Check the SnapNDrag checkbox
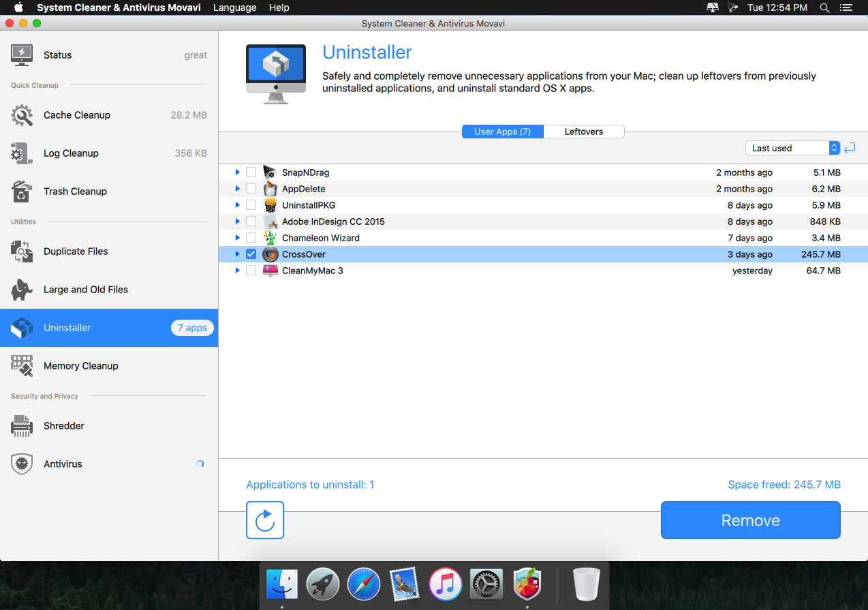The width and height of the screenshot is (868, 610). pyautogui.click(x=251, y=172)
